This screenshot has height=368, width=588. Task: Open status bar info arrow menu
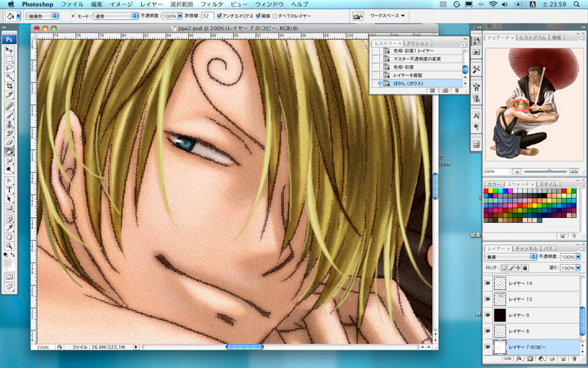coord(136,347)
